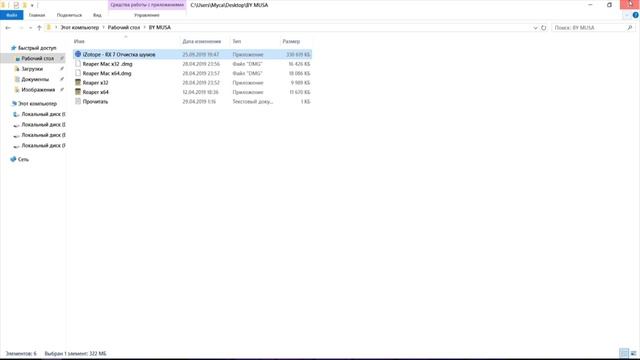Open the Файл ribbon tab
This screenshot has height=360, width=640.
coord(12,15)
